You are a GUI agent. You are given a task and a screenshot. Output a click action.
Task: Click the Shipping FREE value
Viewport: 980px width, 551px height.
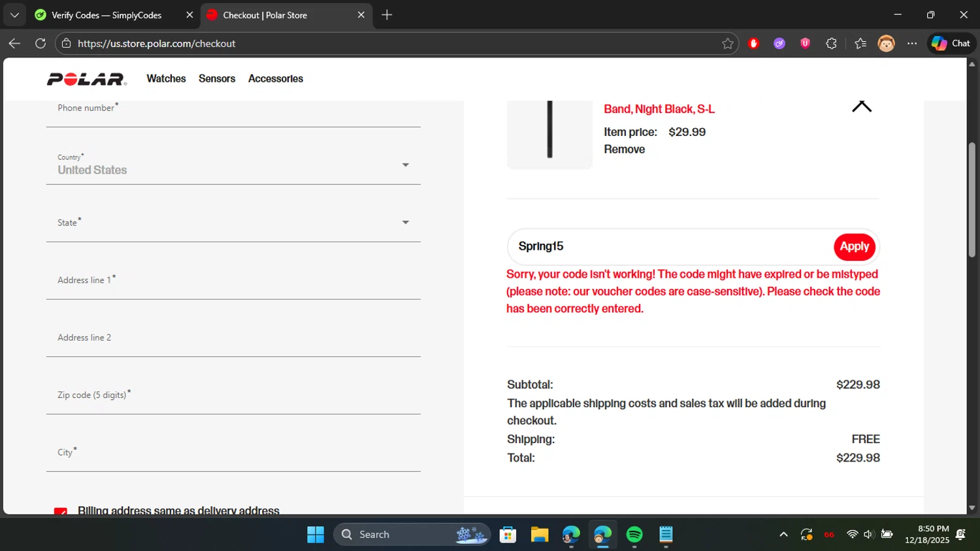click(866, 439)
